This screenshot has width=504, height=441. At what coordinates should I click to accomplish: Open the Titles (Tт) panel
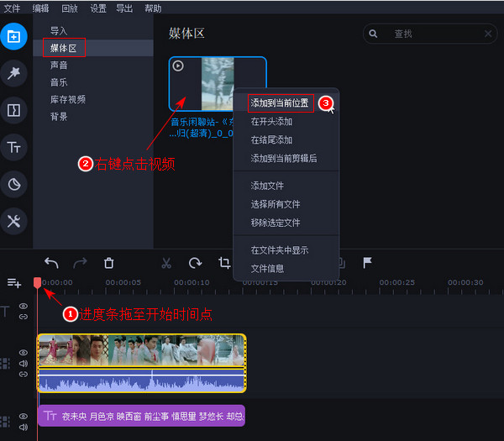point(13,147)
